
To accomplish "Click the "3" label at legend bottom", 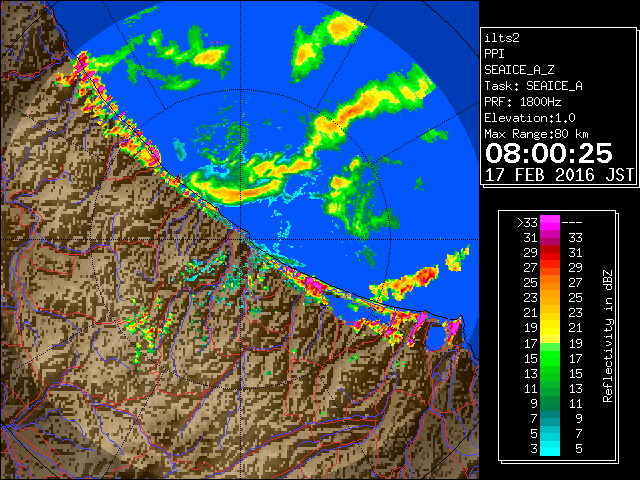I will click(534, 449).
